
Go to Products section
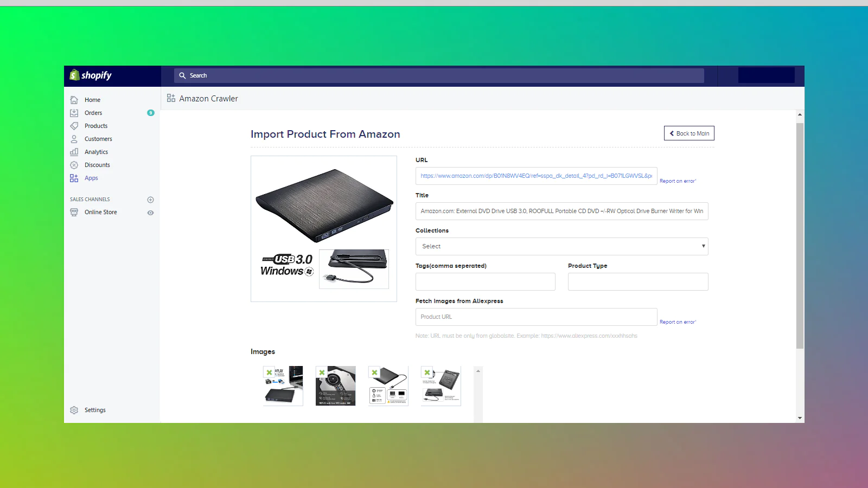[x=96, y=126]
